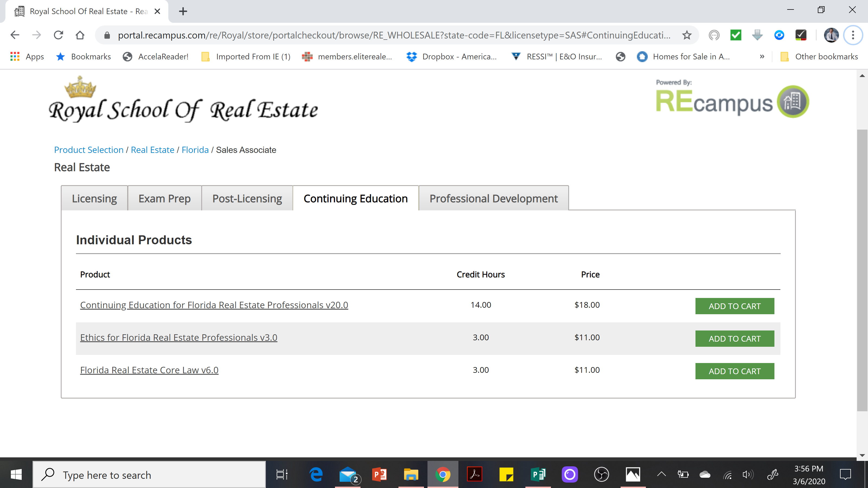868x488 pixels.
Task: Open the Chrome three-dot menu
Action: point(853,35)
